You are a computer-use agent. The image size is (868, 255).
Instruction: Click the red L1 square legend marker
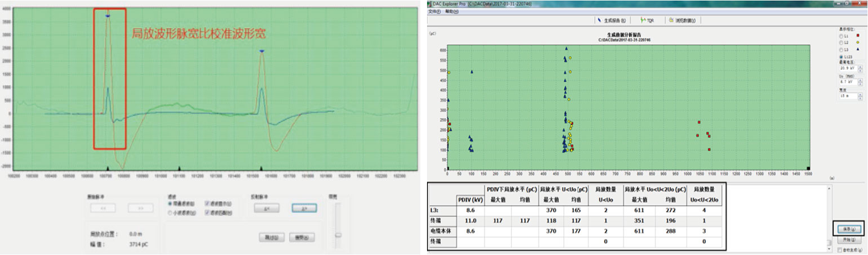point(857,35)
